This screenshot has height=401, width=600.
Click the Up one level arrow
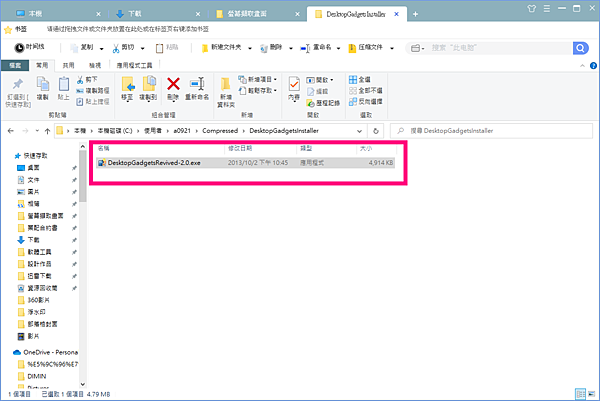47,131
